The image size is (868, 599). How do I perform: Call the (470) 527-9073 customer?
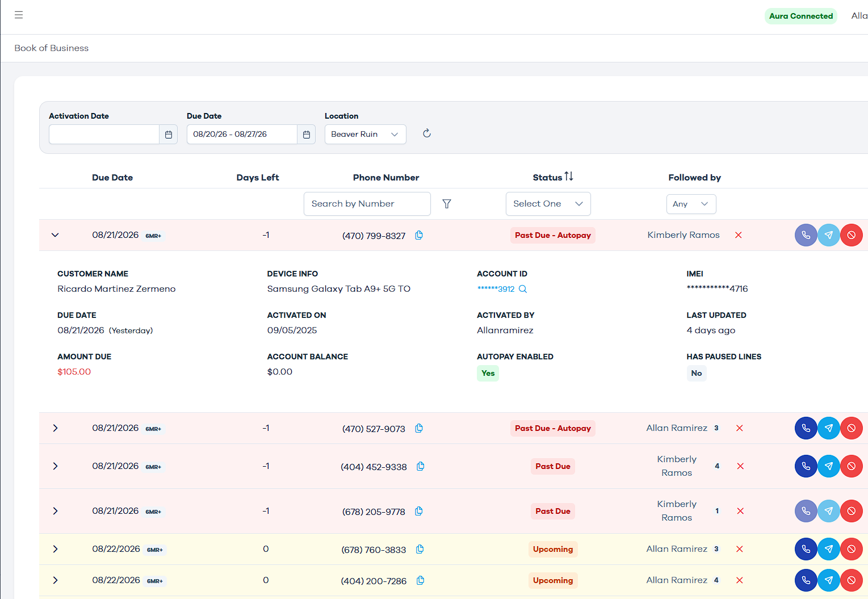806,428
